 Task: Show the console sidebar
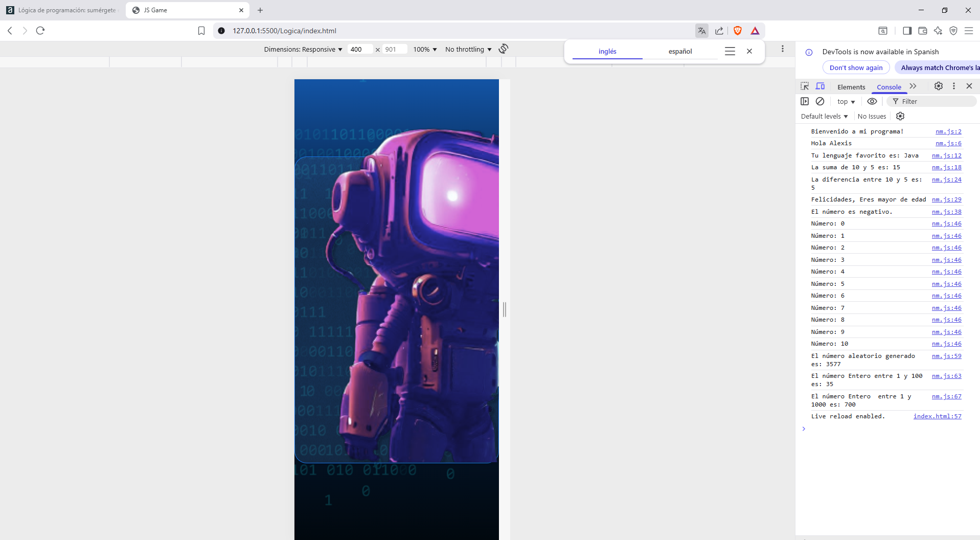pos(805,101)
